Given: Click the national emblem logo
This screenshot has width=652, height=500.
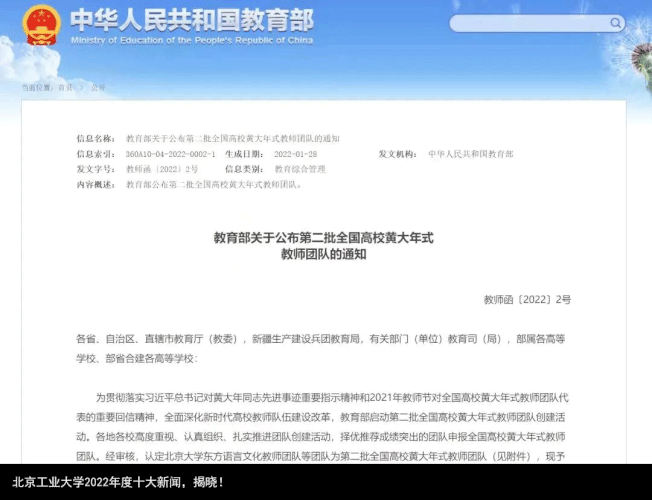Looking at the screenshot, I should (x=41, y=25).
